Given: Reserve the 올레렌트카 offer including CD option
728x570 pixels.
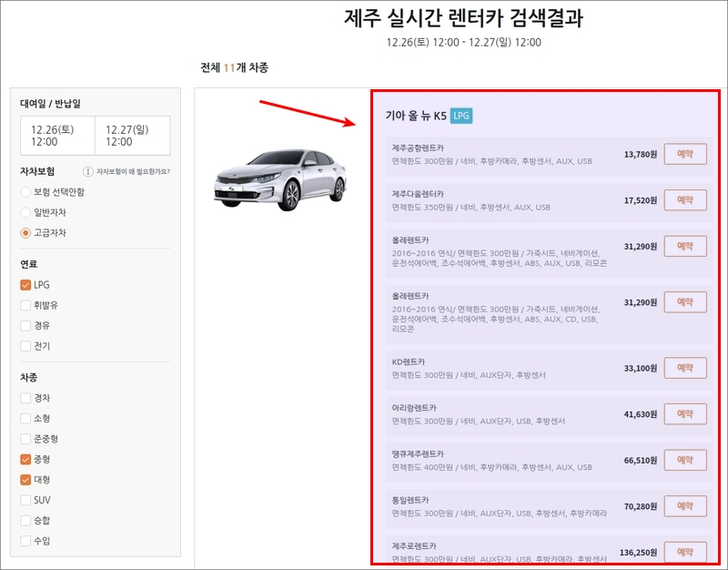Looking at the screenshot, I should click(685, 302).
